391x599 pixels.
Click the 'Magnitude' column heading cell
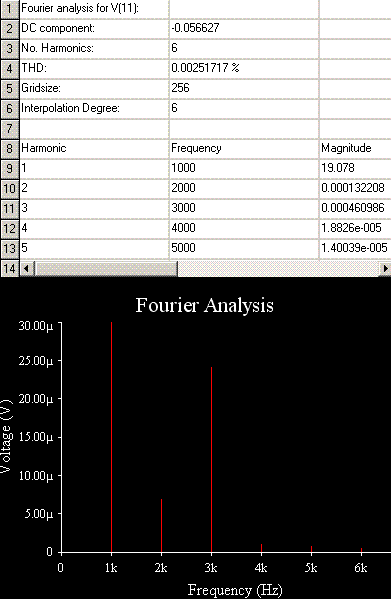point(355,149)
